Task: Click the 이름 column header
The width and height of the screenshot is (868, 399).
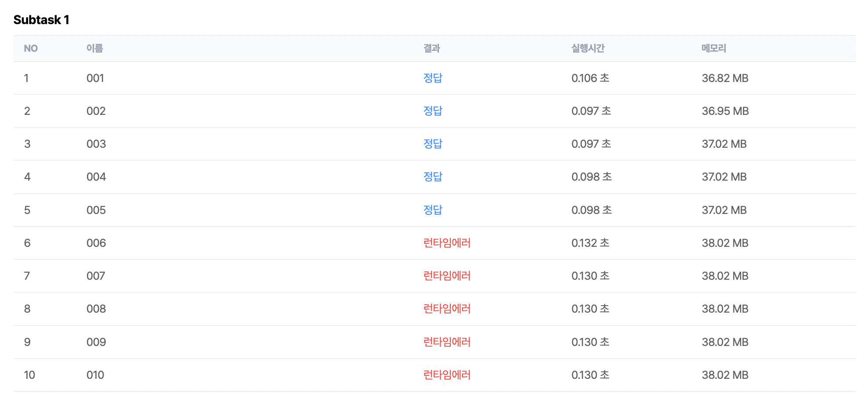Action: (x=94, y=48)
